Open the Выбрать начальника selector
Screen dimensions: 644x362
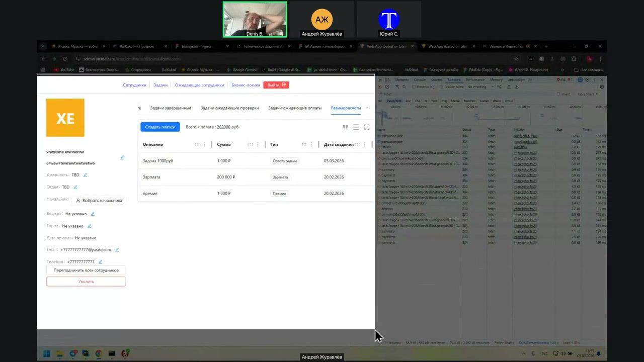(99, 201)
